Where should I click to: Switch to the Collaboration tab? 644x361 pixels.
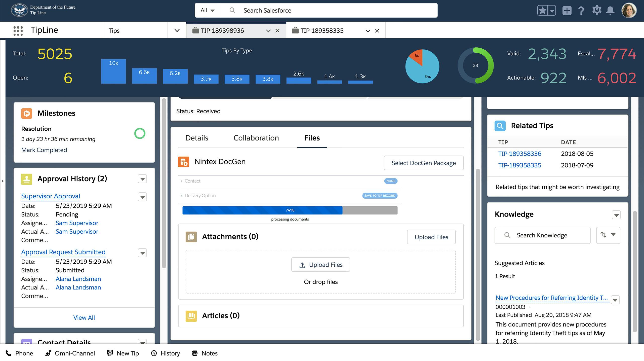coord(256,138)
